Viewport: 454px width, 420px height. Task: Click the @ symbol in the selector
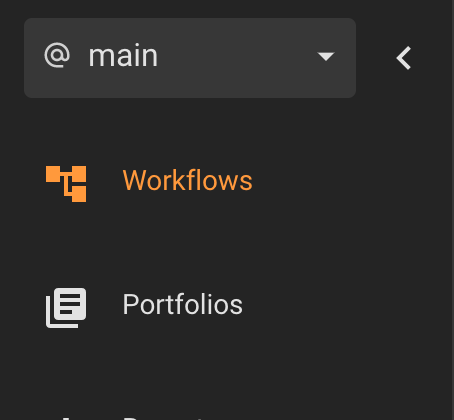57,56
